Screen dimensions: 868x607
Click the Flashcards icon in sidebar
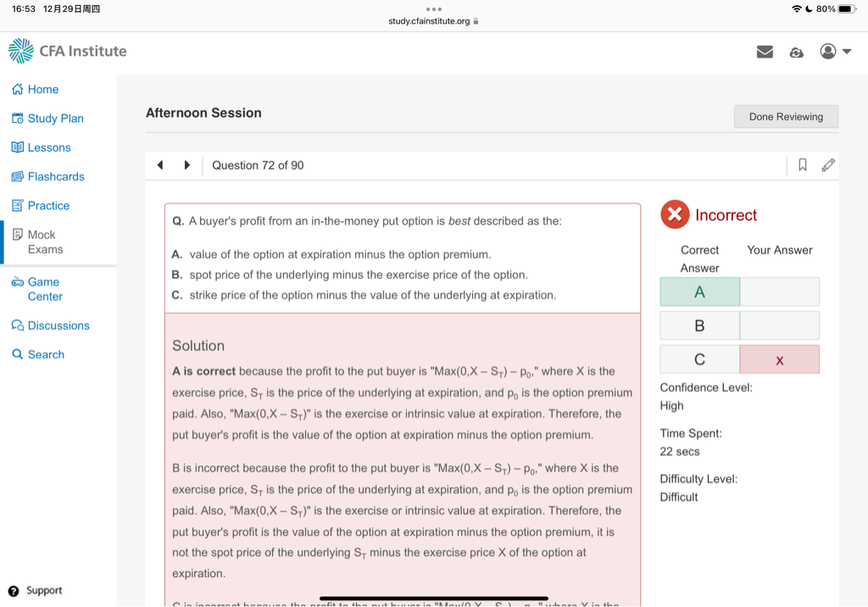[17, 176]
